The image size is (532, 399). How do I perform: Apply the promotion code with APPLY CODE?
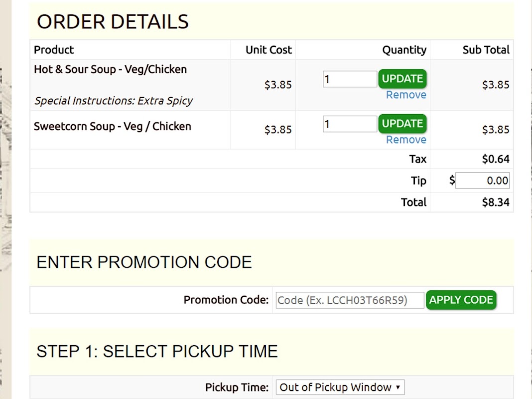click(461, 300)
